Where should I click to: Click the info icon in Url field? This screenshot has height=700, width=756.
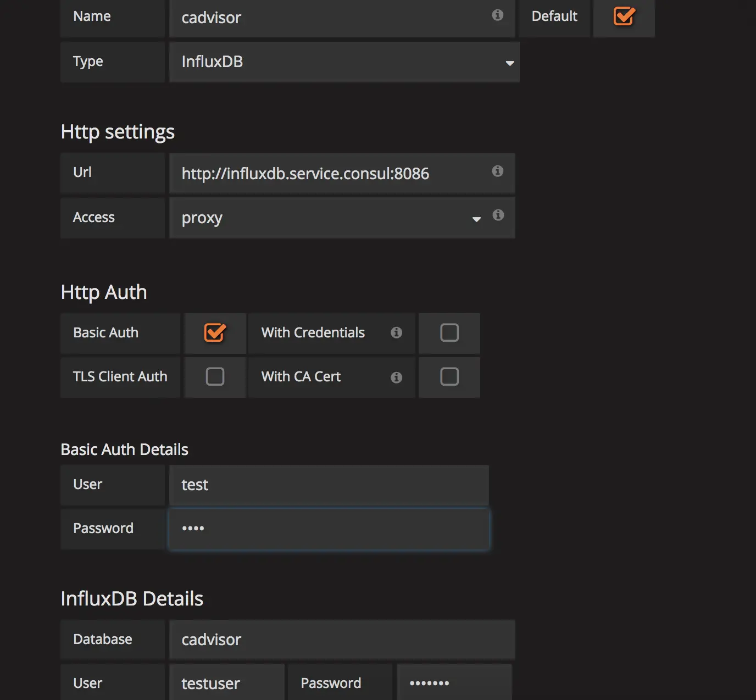[x=498, y=171]
